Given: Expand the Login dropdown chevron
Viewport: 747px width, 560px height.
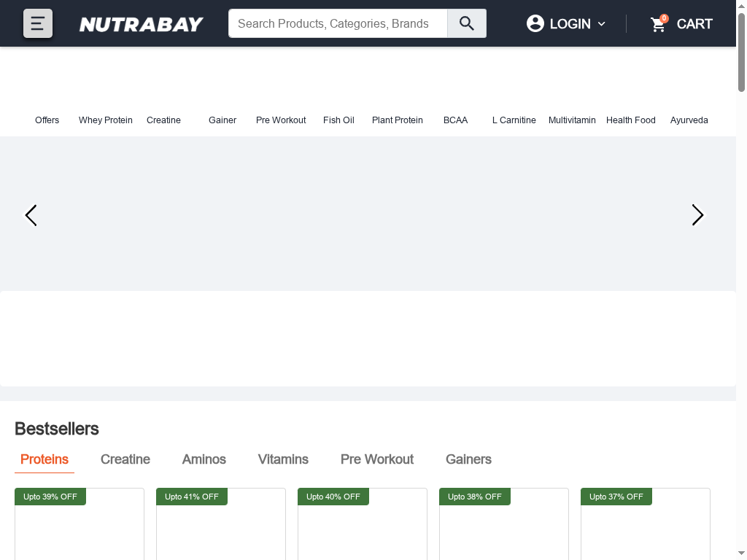Looking at the screenshot, I should [x=602, y=24].
